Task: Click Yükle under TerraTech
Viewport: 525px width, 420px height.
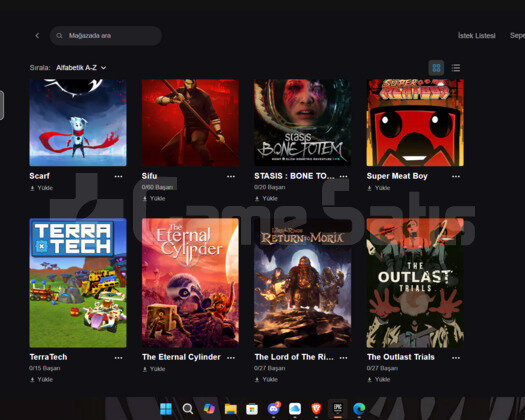Action: [x=42, y=379]
